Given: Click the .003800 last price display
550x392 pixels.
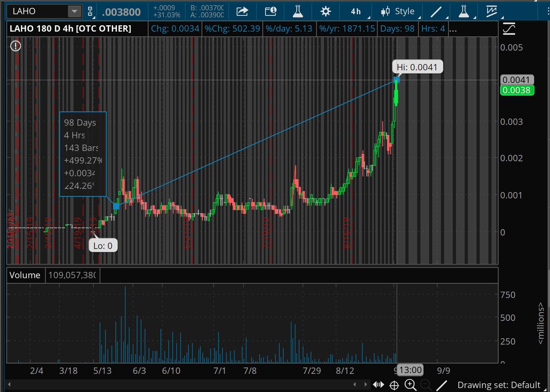Looking at the screenshot, I should (x=121, y=11).
